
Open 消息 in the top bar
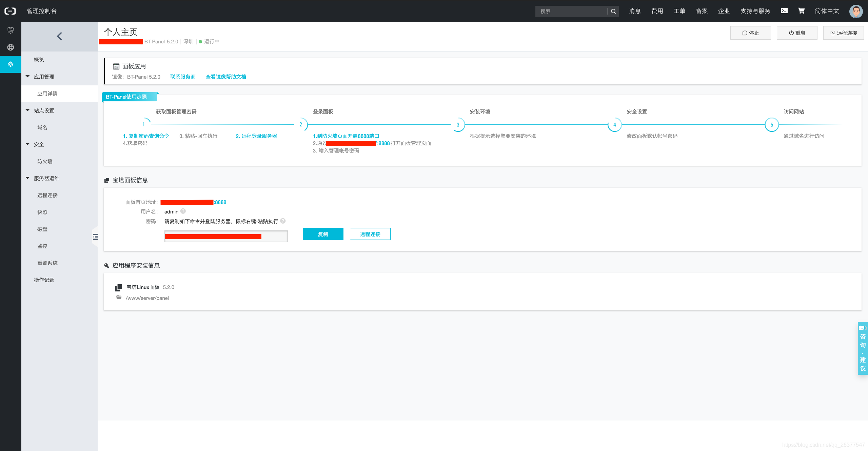(635, 11)
